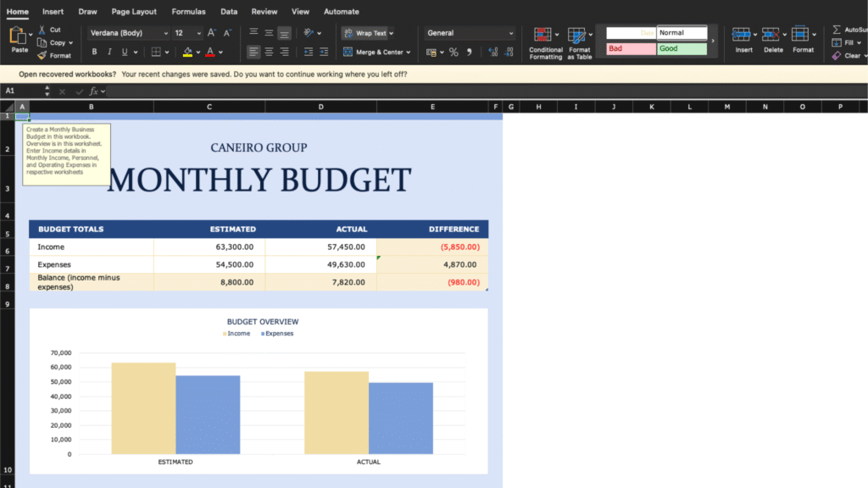Viewport: 868px width, 488px height.
Task: Click the increase font size icon
Action: pyautogui.click(x=212, y=33)
